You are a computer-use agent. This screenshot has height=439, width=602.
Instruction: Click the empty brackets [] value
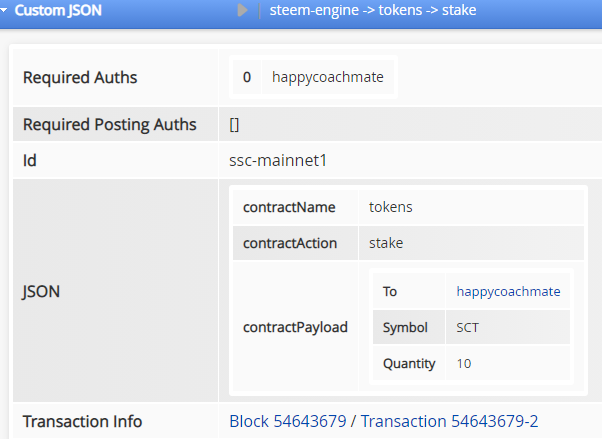[234, 125]
